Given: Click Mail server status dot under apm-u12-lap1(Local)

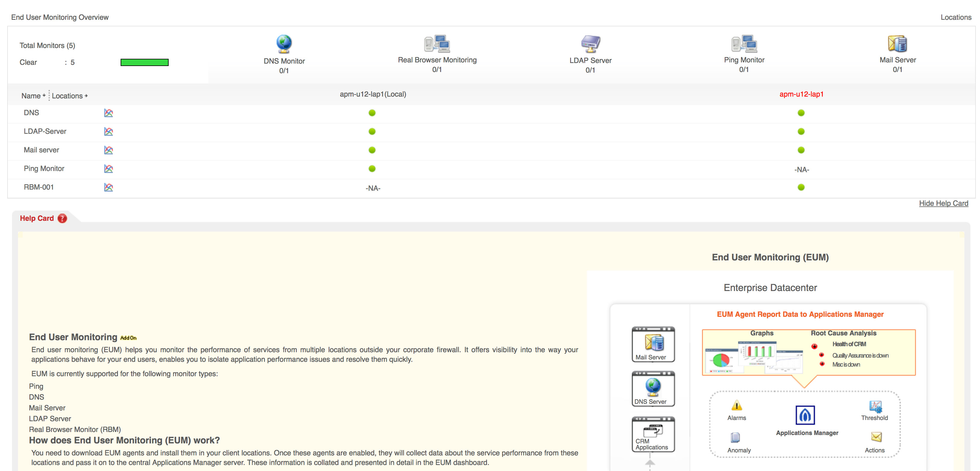Looking at the screenshot, I should tap(372, 150).
